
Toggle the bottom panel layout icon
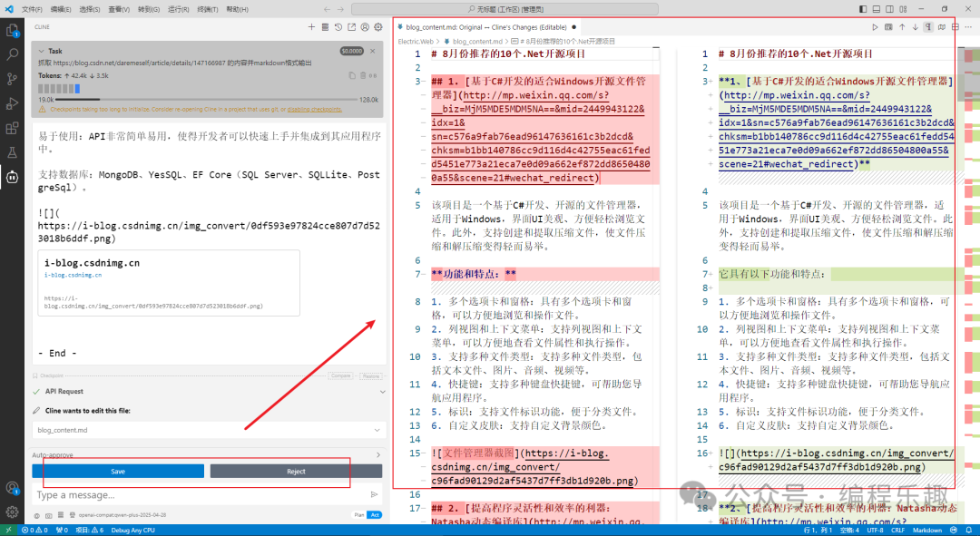pos(877,9)
